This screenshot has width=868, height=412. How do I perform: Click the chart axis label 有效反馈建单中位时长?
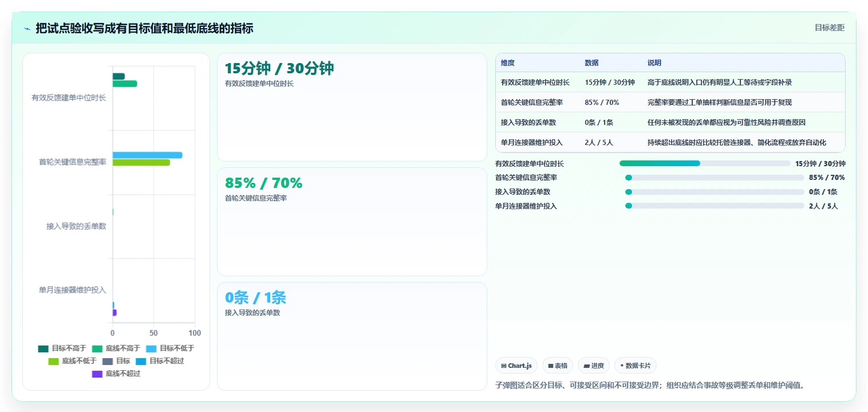click(x=69, y=98)
